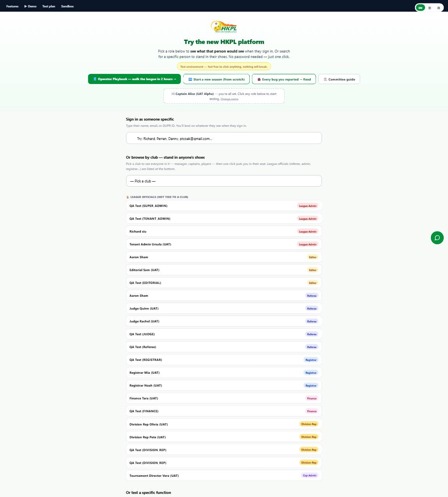Select QA Test (JUDGE) row
The width and height of the screenshot is (448, 497).
click(224, 334)
